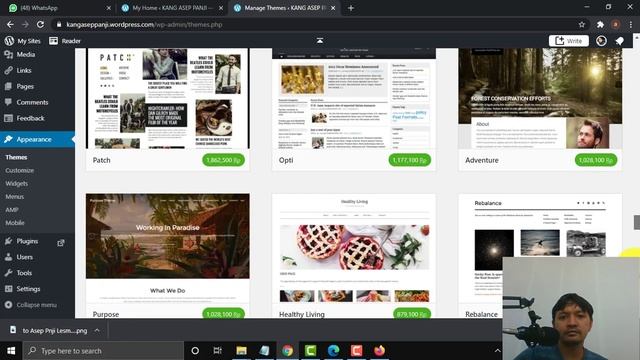Open Cortana circle icon in the taskbar
The width and height of the screenshot is (640, 360).
tap(195, 351)
